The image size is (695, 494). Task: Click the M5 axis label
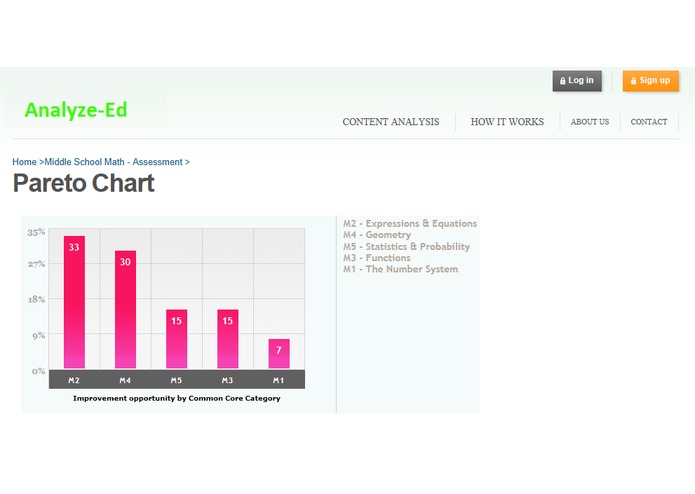pos(176,380)
